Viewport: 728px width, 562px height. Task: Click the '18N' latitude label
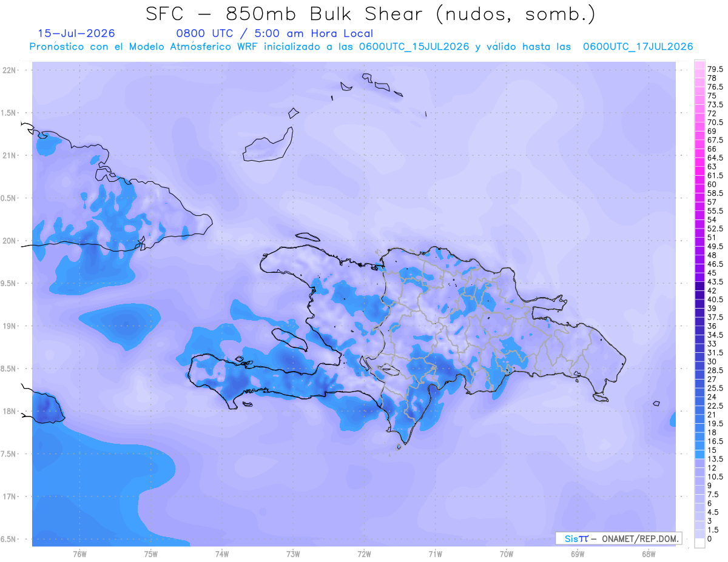point(10,412)
